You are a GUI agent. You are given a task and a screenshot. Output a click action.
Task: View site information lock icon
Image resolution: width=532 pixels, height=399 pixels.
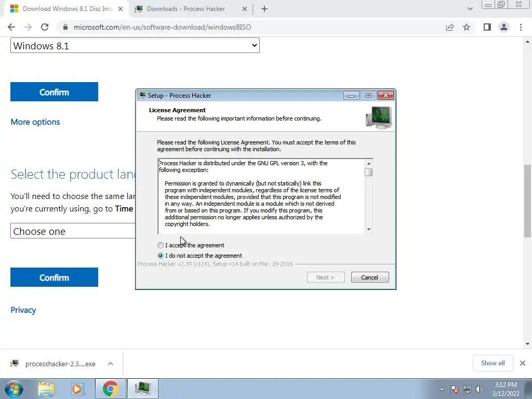65,27
